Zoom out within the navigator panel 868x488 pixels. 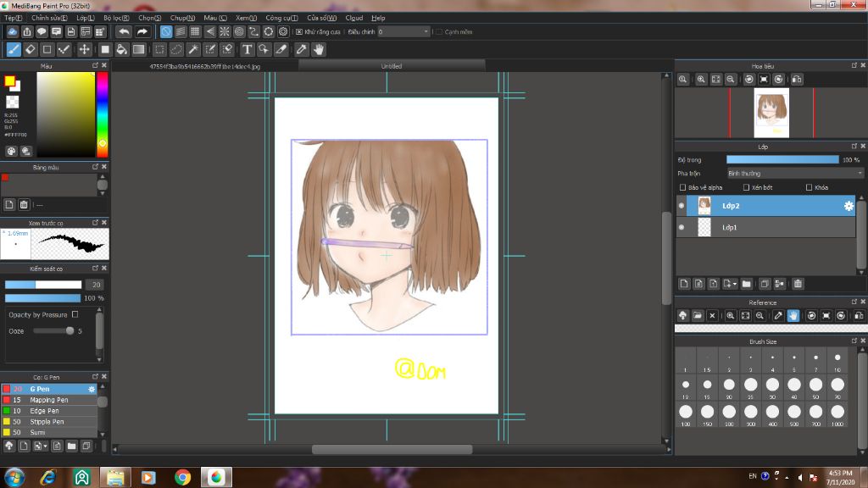(731, 79)
